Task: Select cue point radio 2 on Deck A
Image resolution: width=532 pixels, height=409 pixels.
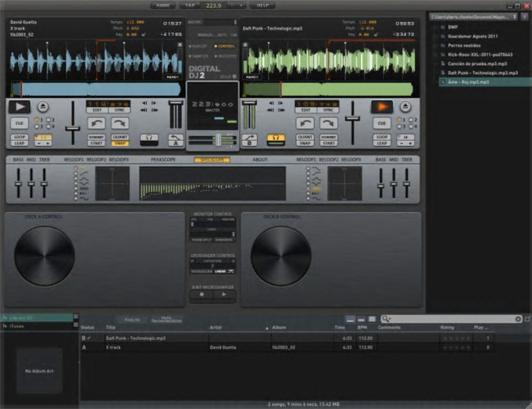Action: pyautogui.click(x=49, y=120)
